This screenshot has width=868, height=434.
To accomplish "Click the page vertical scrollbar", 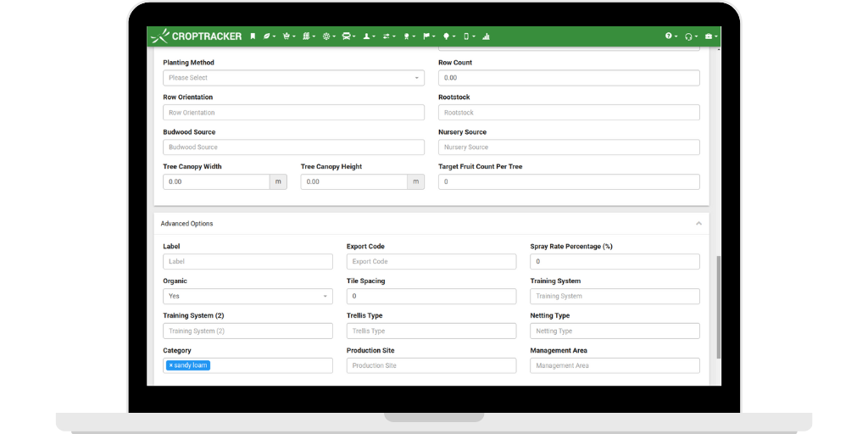I will click(719, 305).
